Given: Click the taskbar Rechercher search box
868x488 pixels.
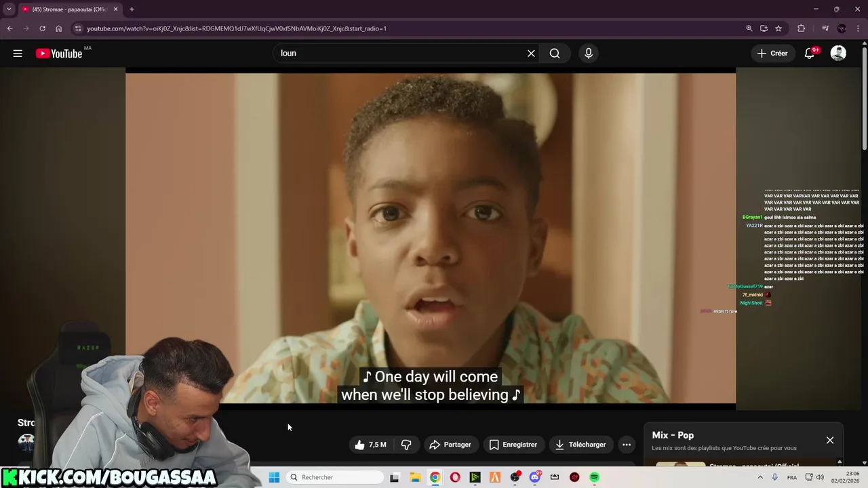Looking at the screenshot, I should [x=335, y=477].
